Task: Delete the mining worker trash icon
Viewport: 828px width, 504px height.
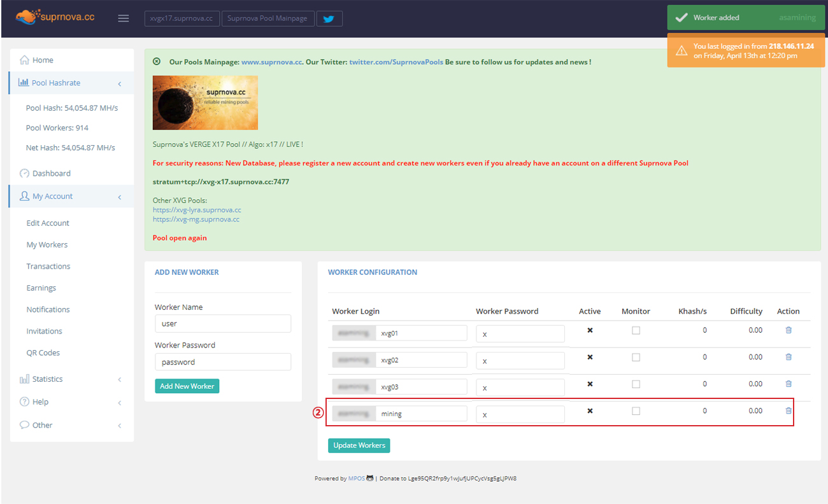Action: tap(789, 410)
